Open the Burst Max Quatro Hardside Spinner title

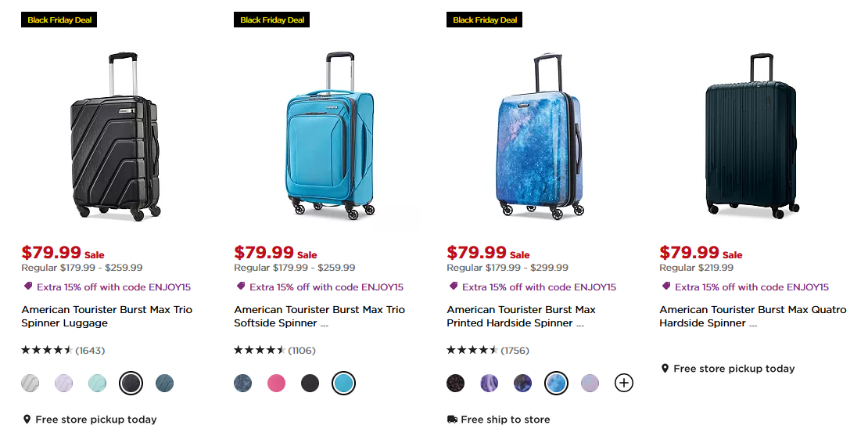tap(752, 316)
